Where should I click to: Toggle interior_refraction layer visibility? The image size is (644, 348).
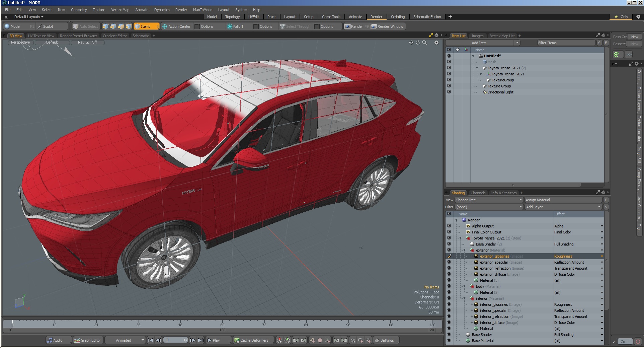449,317
